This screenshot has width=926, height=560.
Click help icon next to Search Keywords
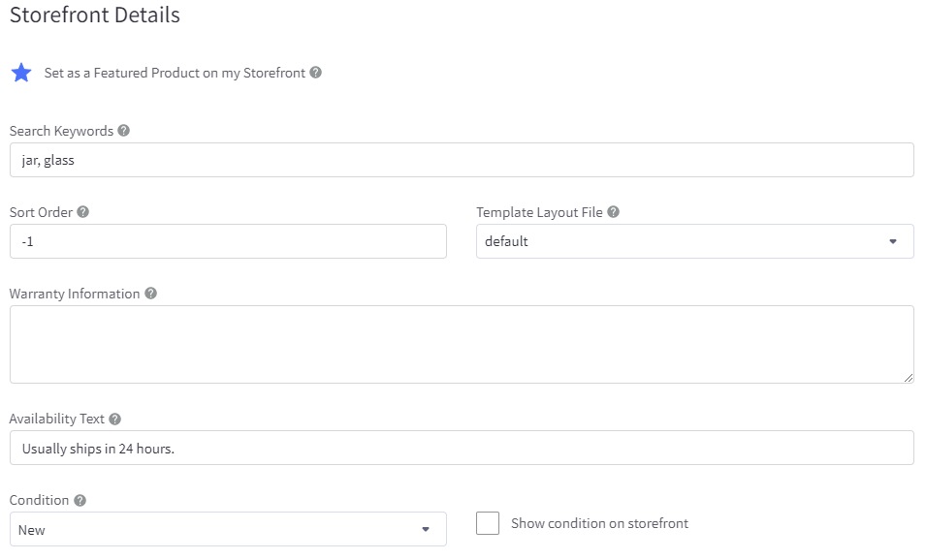(124, 131)
